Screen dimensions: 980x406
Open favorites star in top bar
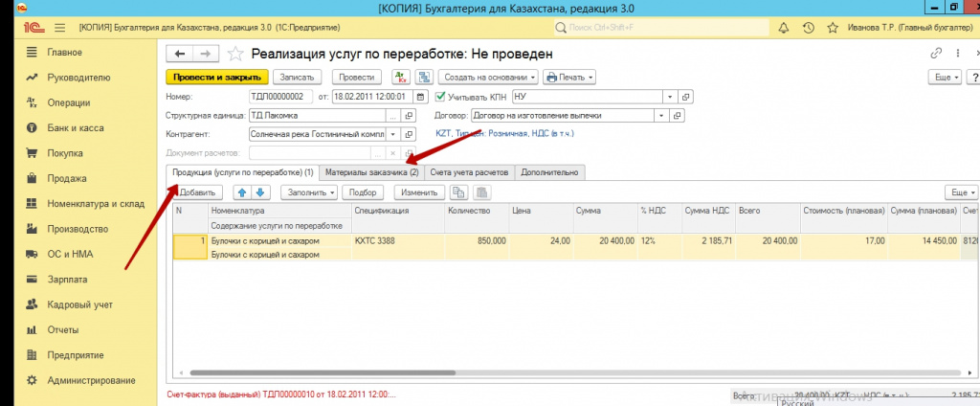832,28
